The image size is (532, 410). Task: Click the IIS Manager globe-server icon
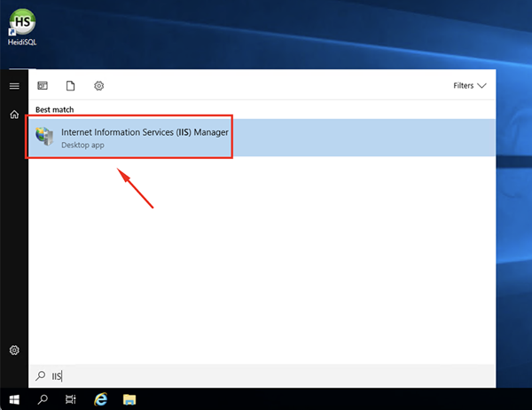coord(44,136)
